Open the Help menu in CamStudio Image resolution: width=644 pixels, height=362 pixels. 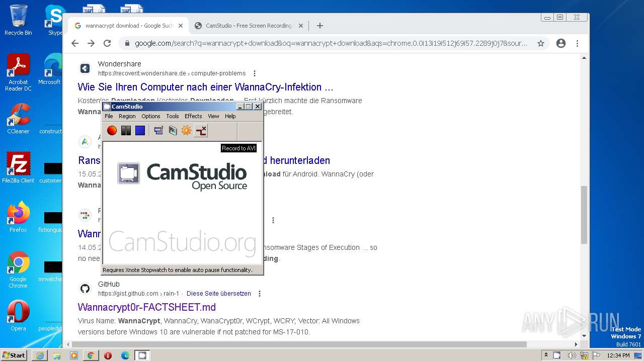230,116
